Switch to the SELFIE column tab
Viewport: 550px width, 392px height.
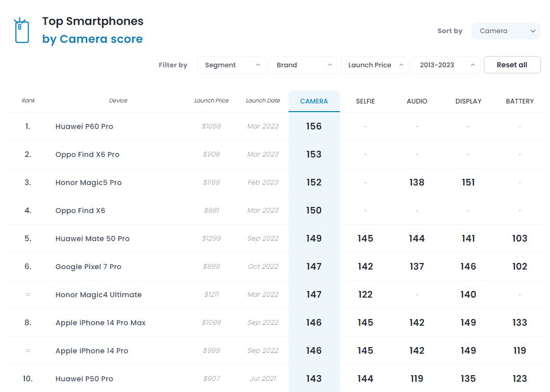pyautogui.click(x=365, y=101)
